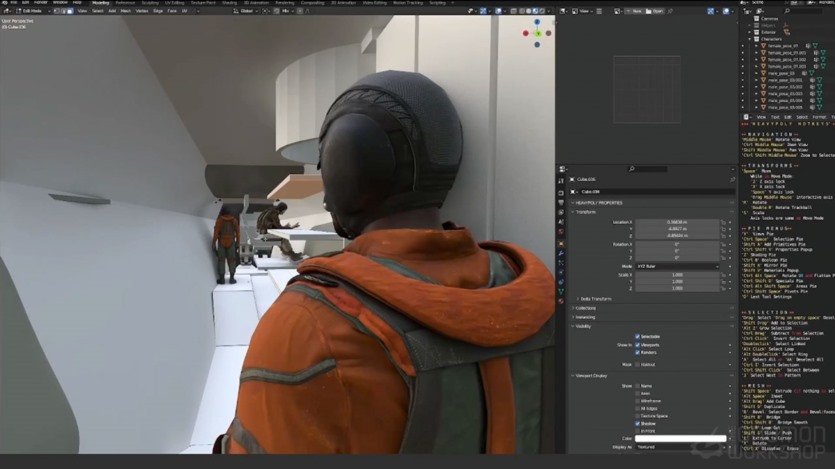The height and width of the screenshot is (469, 835).
Task: Expand male_pose_03.005 outliner row
Action: tap(756, 107)
